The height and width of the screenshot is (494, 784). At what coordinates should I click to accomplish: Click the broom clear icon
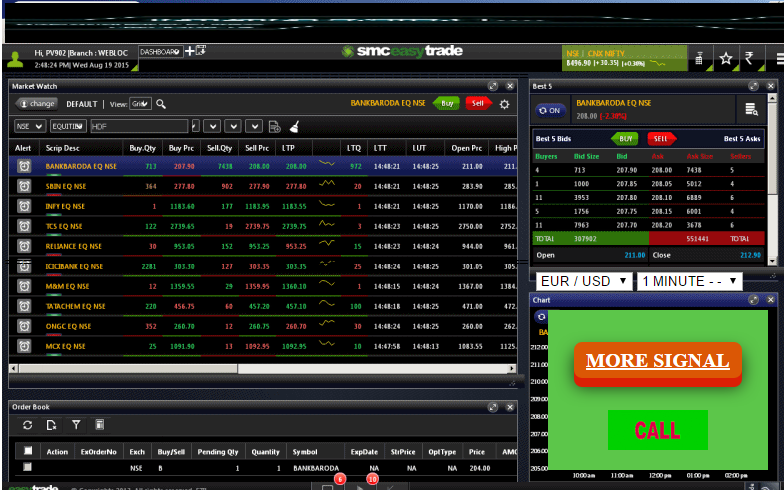coord(294,127)
